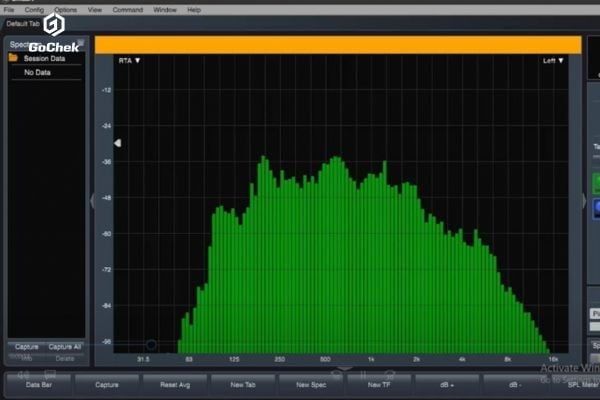Screen dimensions: 600x400
Task: Click the 125 frequency axis label
Action: (234, 359)
